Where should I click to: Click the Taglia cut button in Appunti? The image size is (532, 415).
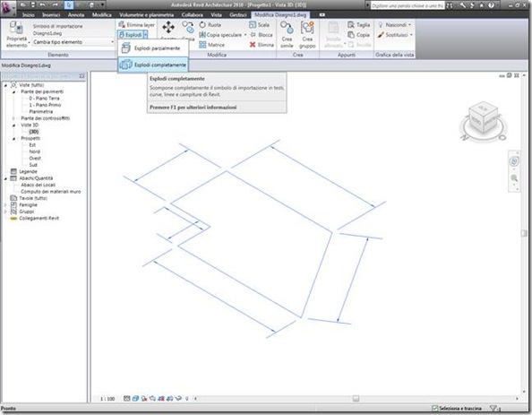pos(358,25)
